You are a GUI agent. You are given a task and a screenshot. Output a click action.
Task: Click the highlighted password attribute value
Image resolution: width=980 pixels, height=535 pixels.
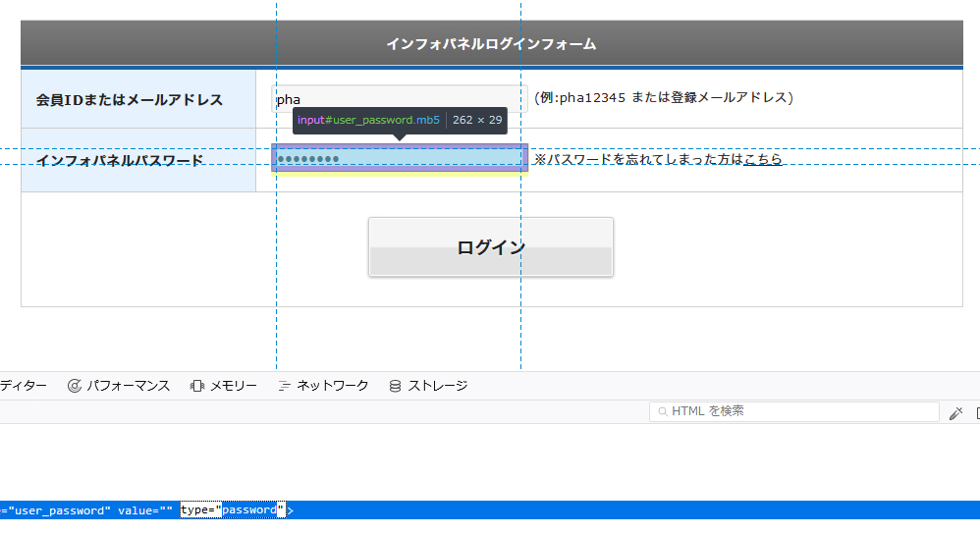pyautogui.click(x=248, y=510)
